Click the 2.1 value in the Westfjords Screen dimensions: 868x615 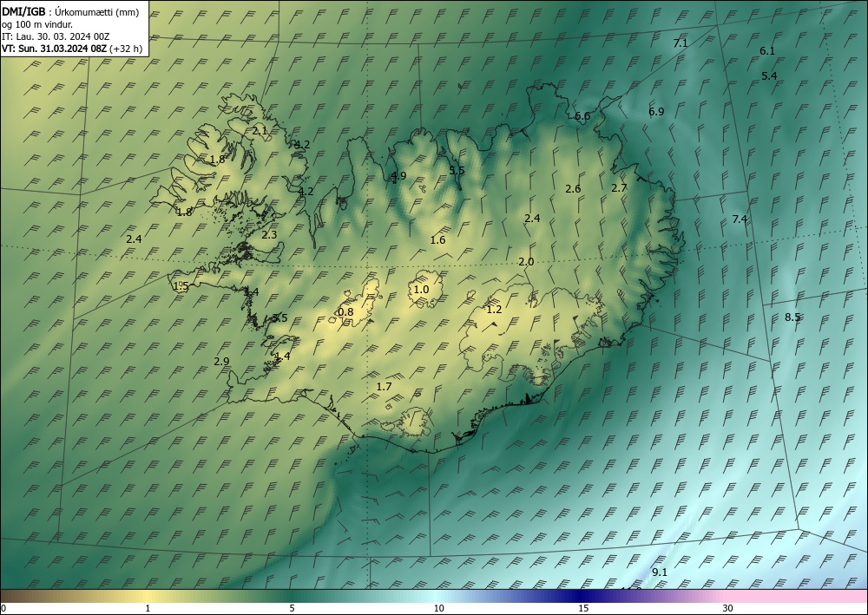(260, 131)
